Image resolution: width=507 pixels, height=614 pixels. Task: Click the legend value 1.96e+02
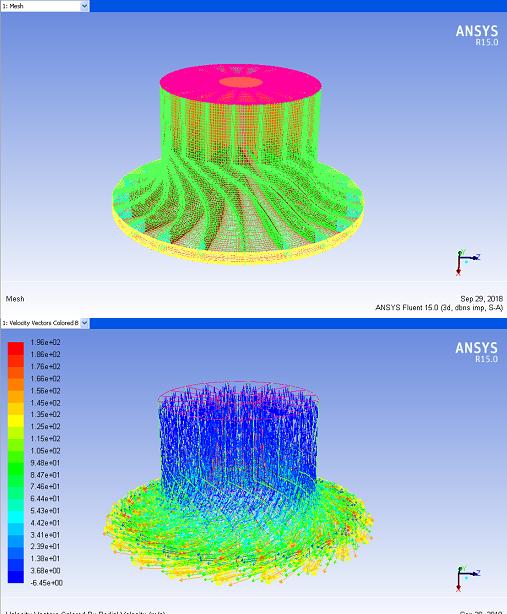(x=45, y=342)
